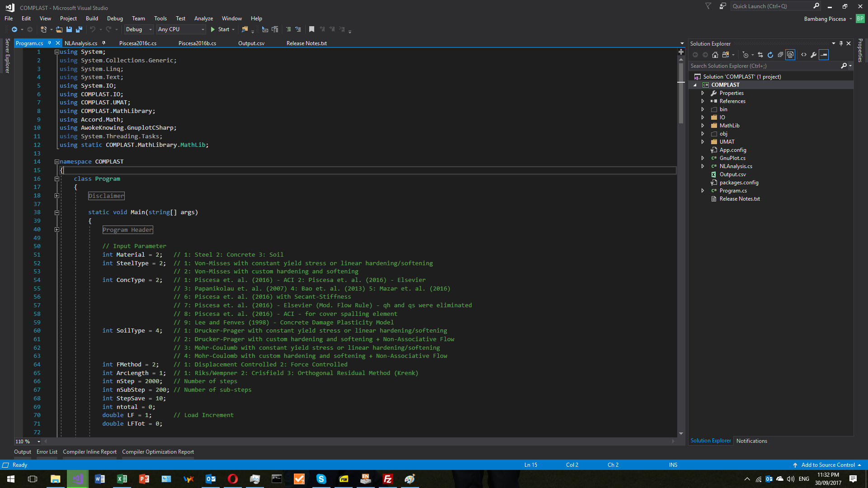Image resolution: width=868 pixels, height=488 pixels.
Task: Expand the UMAT folder in Solution Explorer
Action: click(x=703, y=142)
